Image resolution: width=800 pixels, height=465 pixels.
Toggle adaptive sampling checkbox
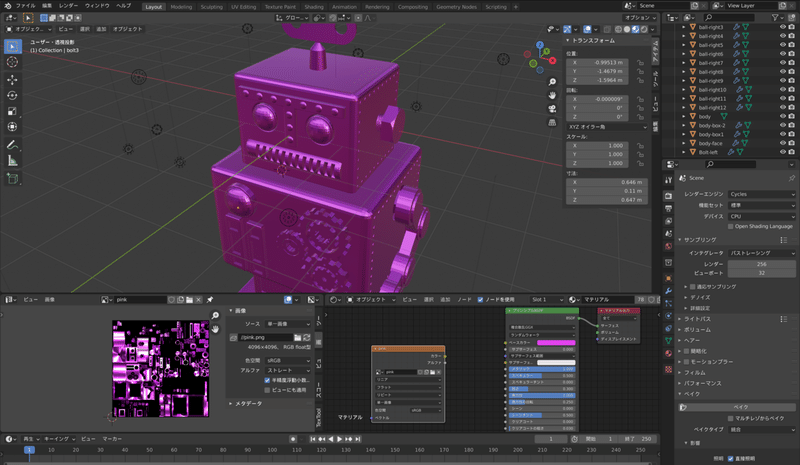click(x=692, y=287)
